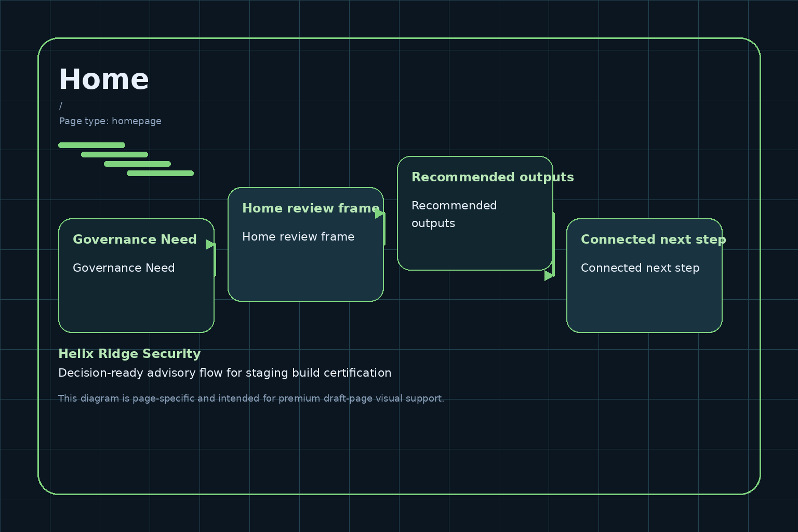Click the Recommended outputs body text
Screen dimensions: 798x532
[454, 215]
